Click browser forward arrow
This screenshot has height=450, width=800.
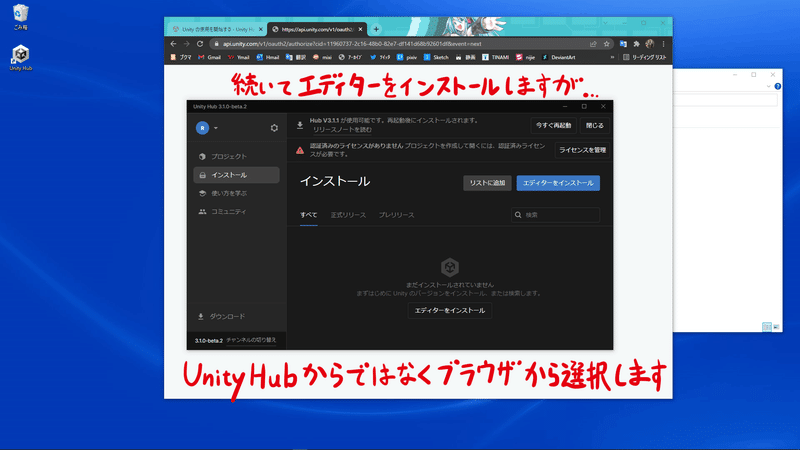[186, 44]
